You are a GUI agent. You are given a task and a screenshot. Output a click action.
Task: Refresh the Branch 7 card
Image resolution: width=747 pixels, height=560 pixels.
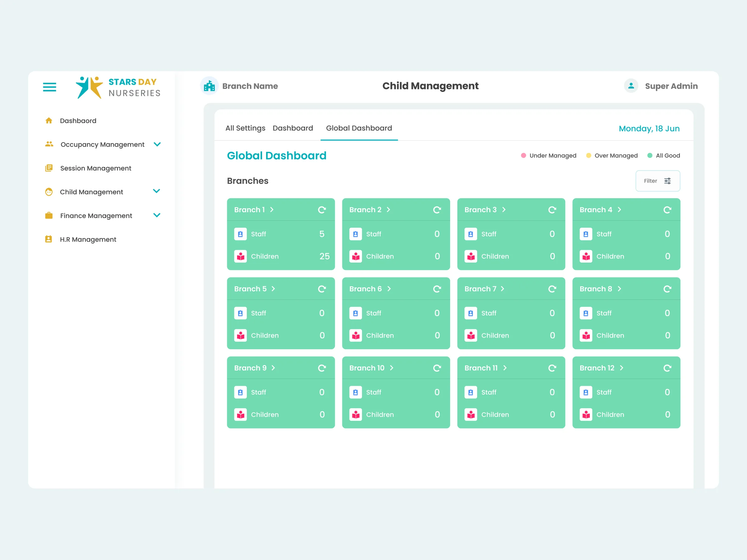pyautogui.click(x=552, y=289)
